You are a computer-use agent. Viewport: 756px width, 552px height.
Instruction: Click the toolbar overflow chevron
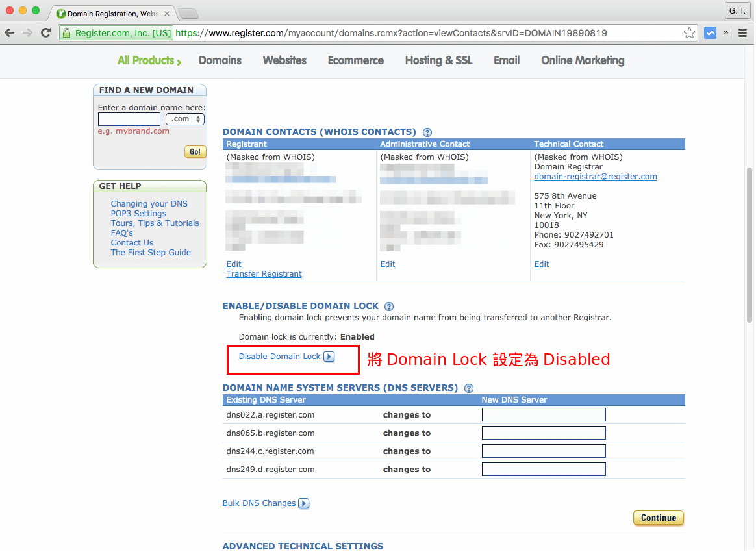[x=725, y=32]
